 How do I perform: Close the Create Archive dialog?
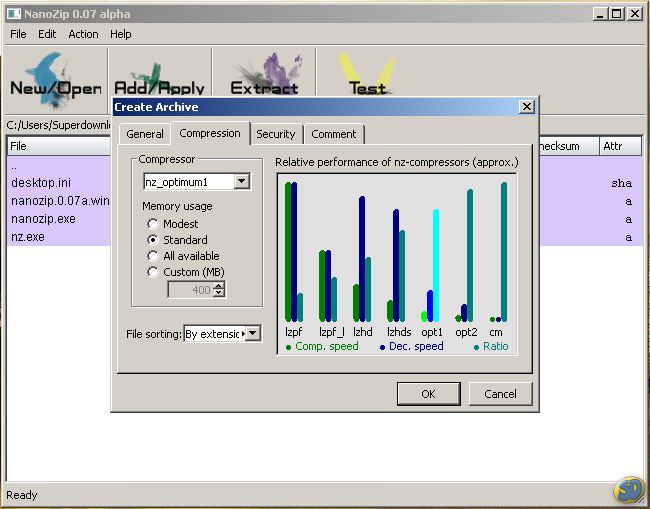[x=526, y=107]
